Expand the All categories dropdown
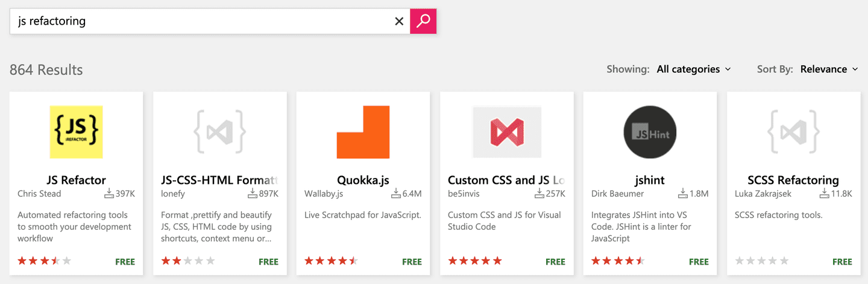868x284 pixels. pyautogui.click(x=694, y=69)
